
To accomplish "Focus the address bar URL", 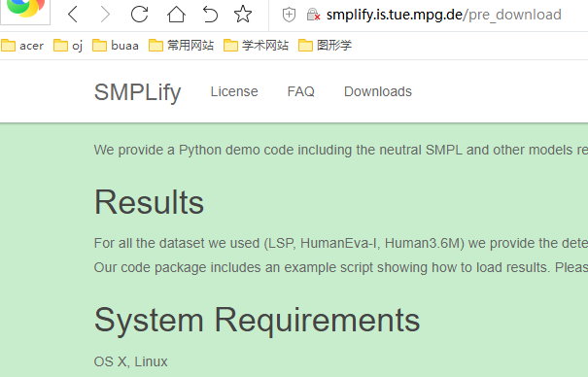I will point(443,15).
